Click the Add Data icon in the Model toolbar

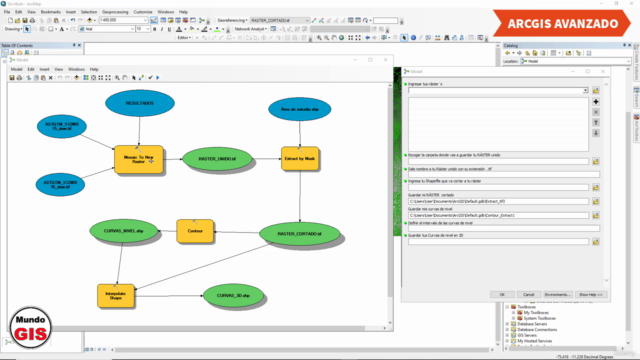click(x=77, y=78)
